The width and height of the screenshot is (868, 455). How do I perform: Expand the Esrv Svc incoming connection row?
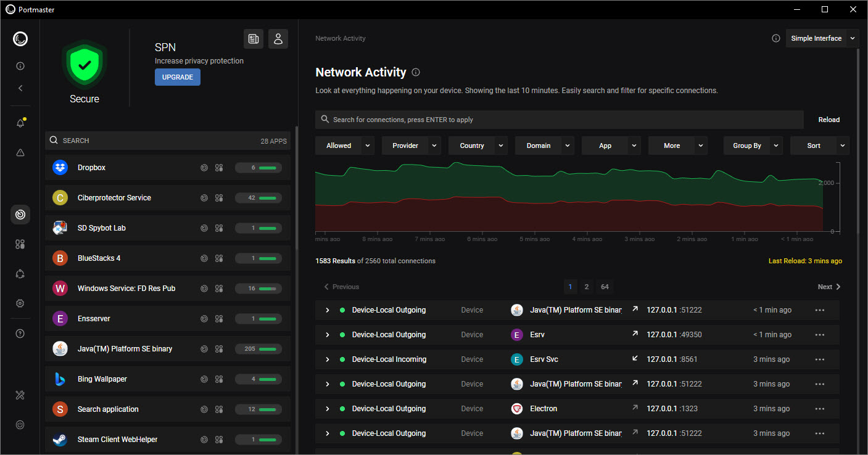(x=328, y=359)
